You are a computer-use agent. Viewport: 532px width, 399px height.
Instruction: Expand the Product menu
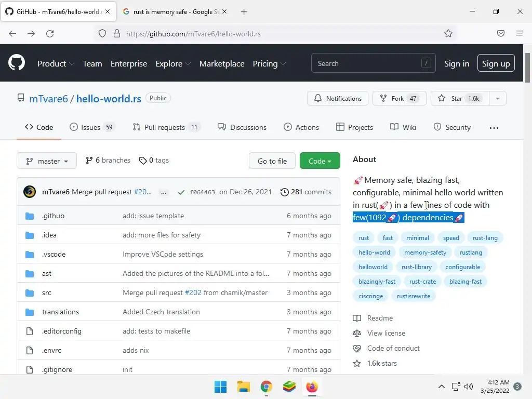coord(56,63)
